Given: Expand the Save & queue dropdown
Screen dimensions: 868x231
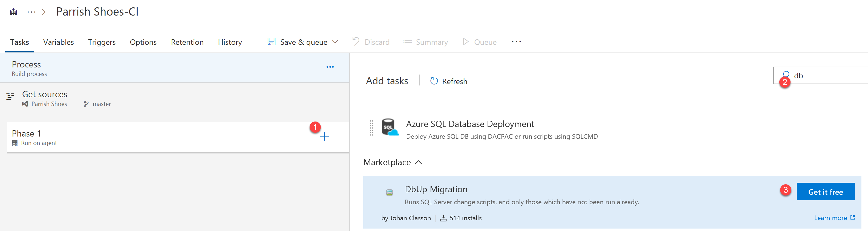Looking at the screenshot, I should pyautogui.click(x=335, y=42).
